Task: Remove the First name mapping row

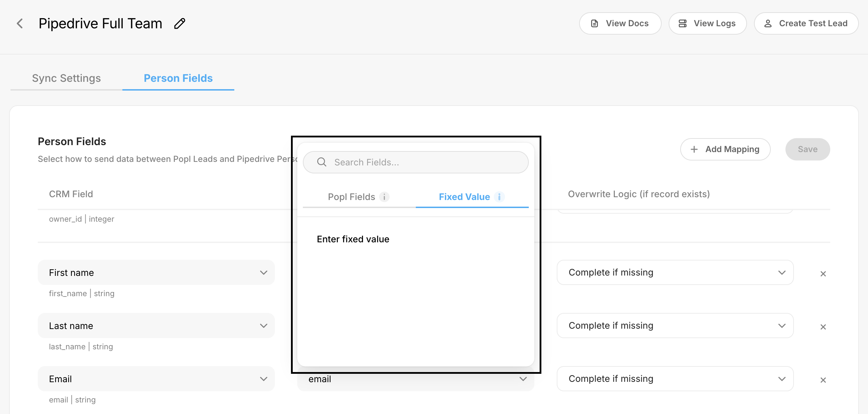Action: (823, 274)
